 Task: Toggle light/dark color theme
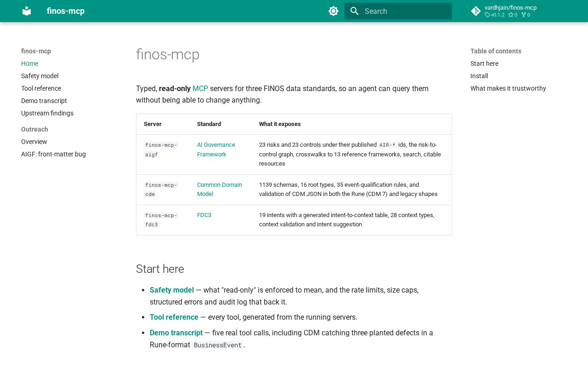pyautogui.click(x=334, y=11)
